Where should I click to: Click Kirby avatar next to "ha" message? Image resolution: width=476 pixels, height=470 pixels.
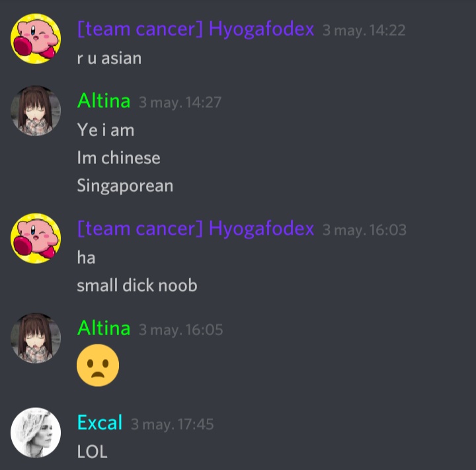[x=36, y=238]
